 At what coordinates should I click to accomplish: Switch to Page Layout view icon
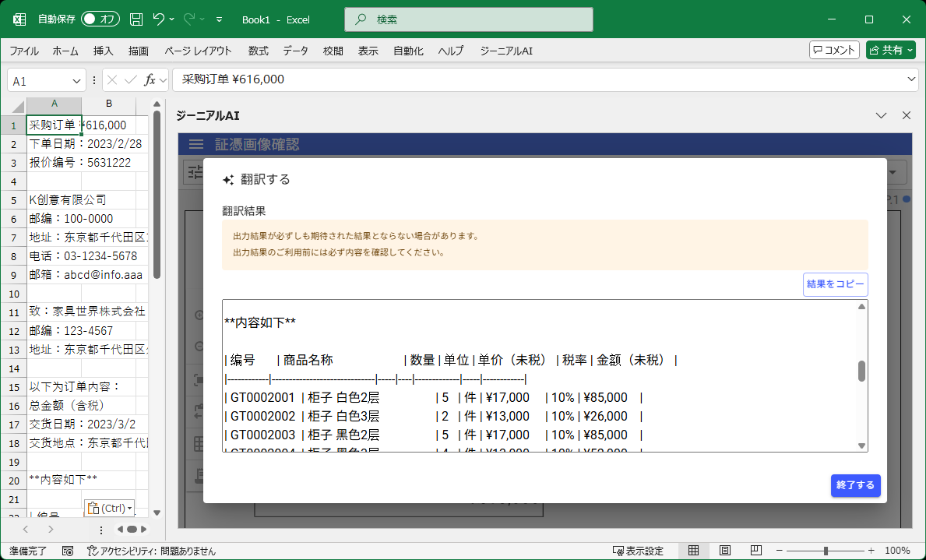pyautogui.click(x=724, y=549)
